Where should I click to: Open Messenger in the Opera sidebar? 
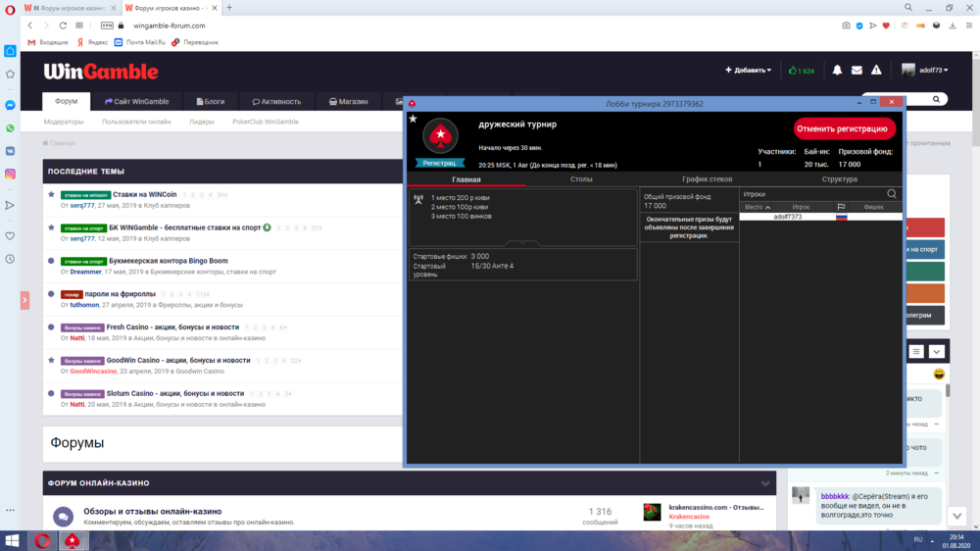[x=10, y=105]
